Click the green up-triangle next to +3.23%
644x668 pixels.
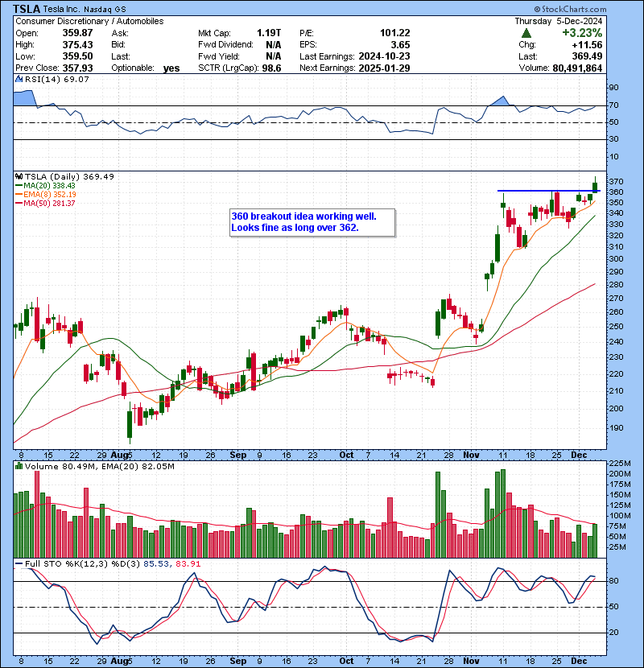(x=526, y=33)
